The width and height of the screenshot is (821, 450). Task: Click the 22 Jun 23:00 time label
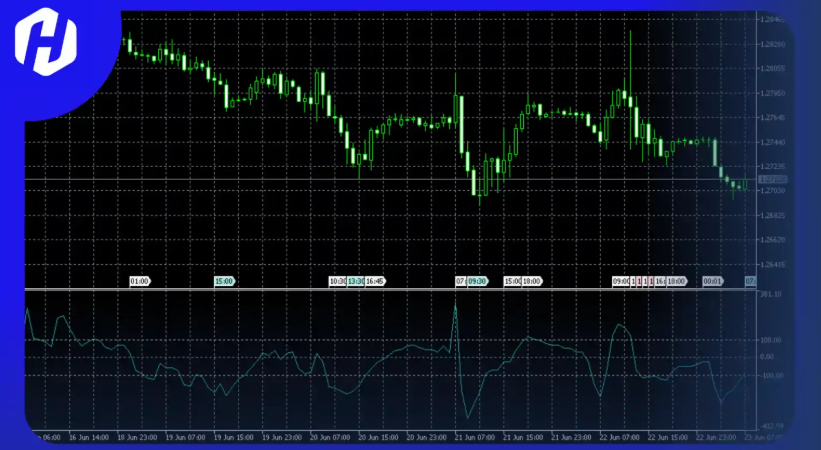point(715,437)
